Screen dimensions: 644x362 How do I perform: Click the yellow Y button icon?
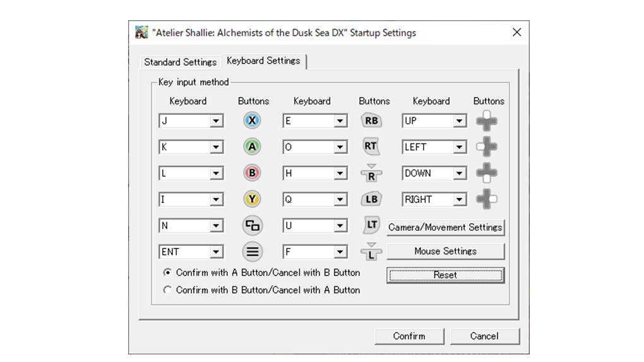252,199
